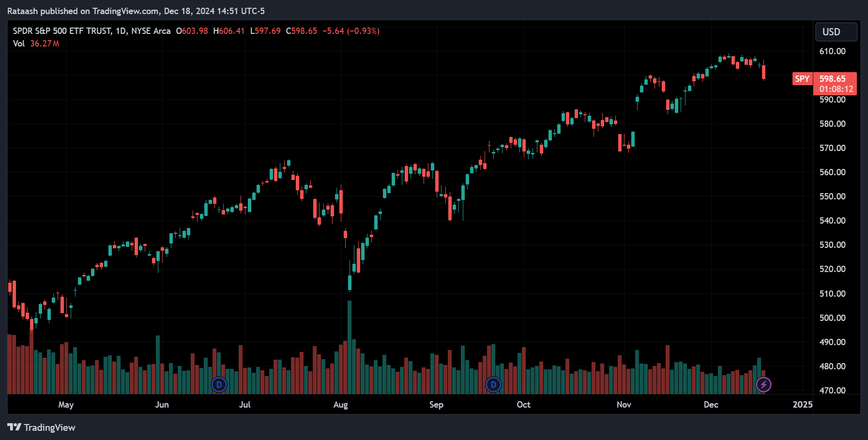868x440 pixels.
Task: Open the USD currency selector
Action: click(837, 32)
